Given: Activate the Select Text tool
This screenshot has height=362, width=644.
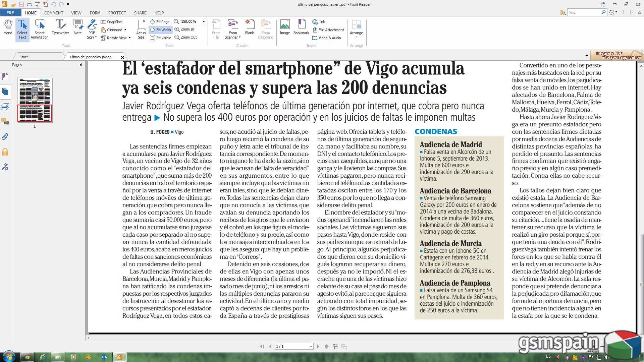Looking at the screenshot, I should [x=22, y=29].
